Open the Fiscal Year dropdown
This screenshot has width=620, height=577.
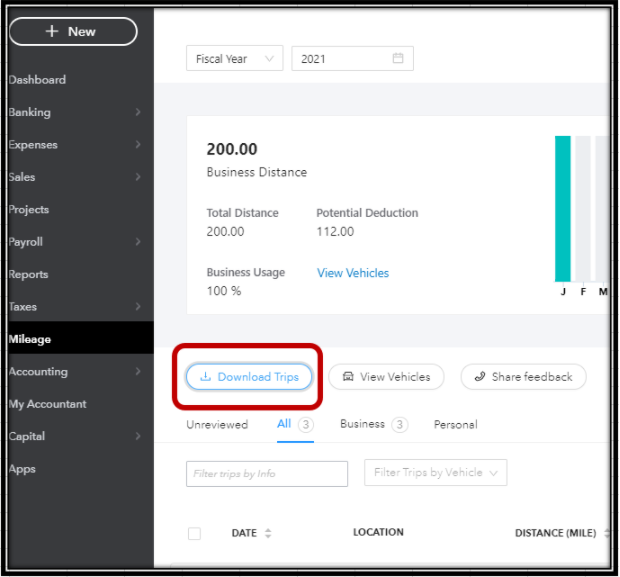(234, 59)
